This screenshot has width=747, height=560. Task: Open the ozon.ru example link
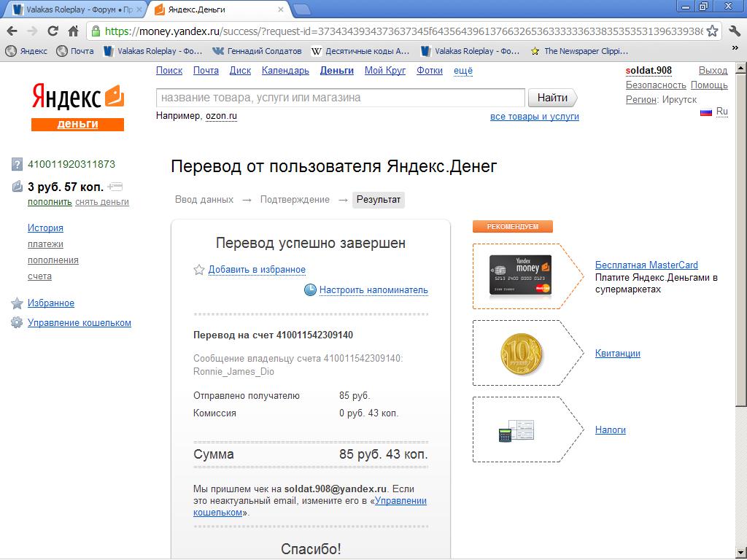[221, 116]
